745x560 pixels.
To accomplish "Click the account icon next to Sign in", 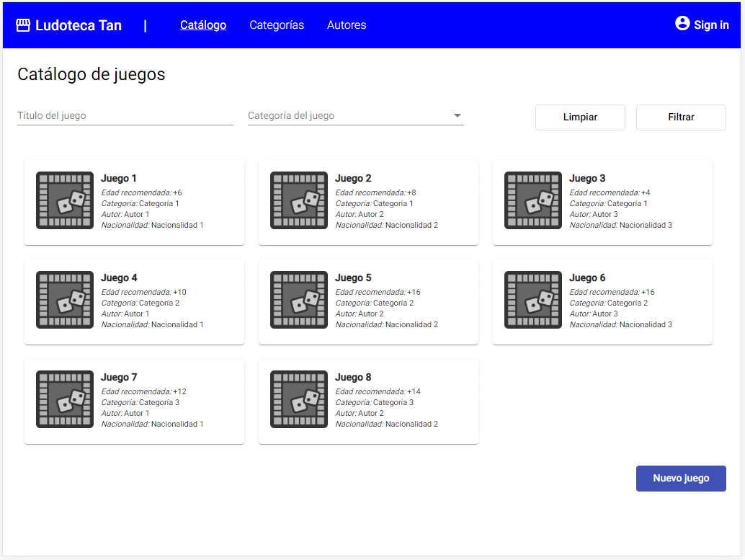I will (x=682, y=23).
